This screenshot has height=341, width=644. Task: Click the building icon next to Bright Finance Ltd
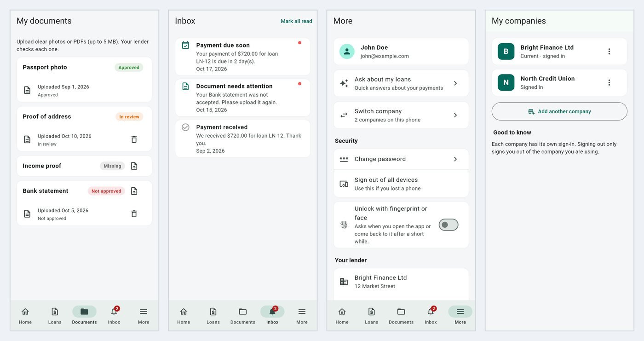point(344,282)
